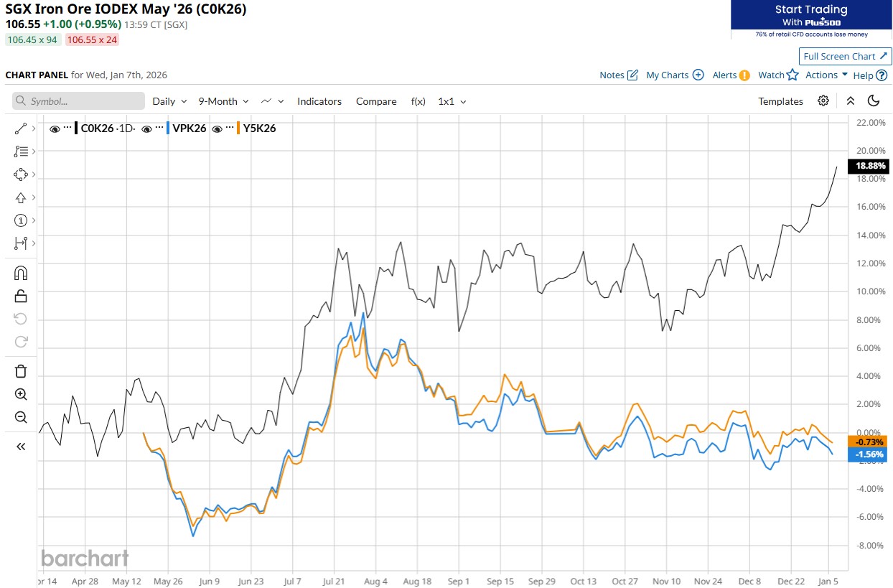Image resolution: width=893 pixels, height=588 pixels.
Task: Click the lock drawings icon
Action: click(x=21, y=296)
